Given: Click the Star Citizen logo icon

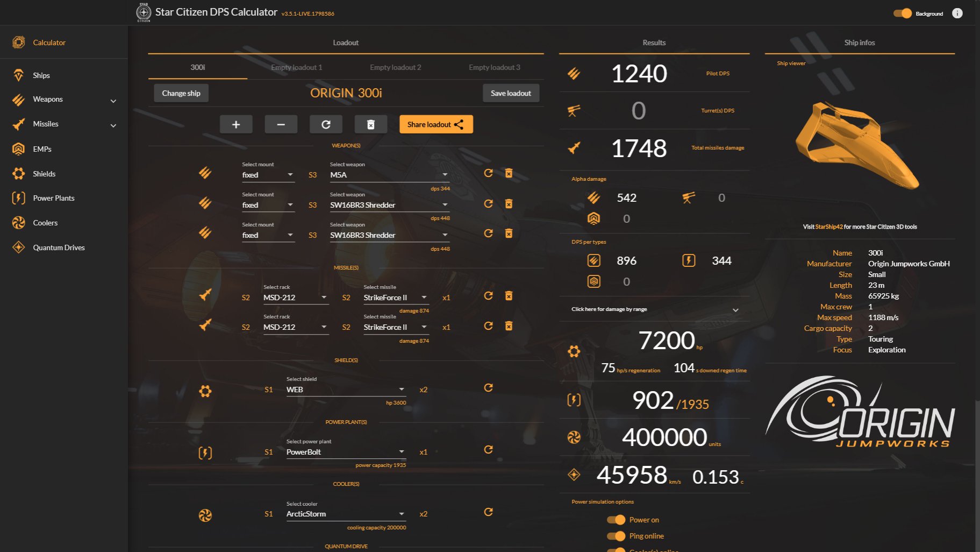Looking at the screenshot, I should point(144,12).
